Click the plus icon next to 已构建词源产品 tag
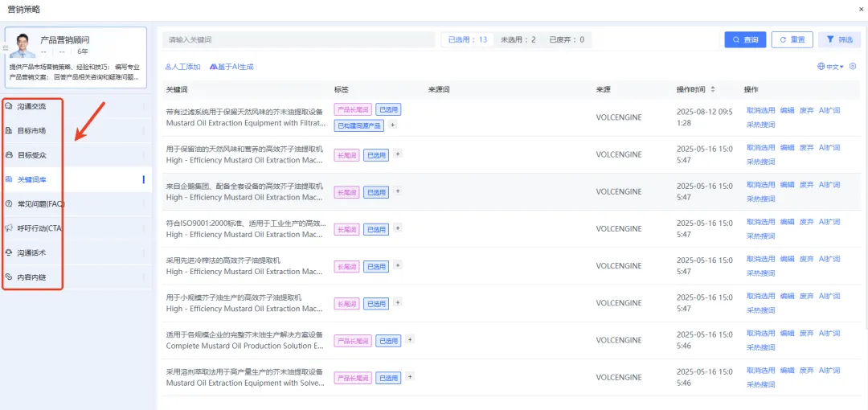Screen dimensions: 868x410 pos(393,125)
